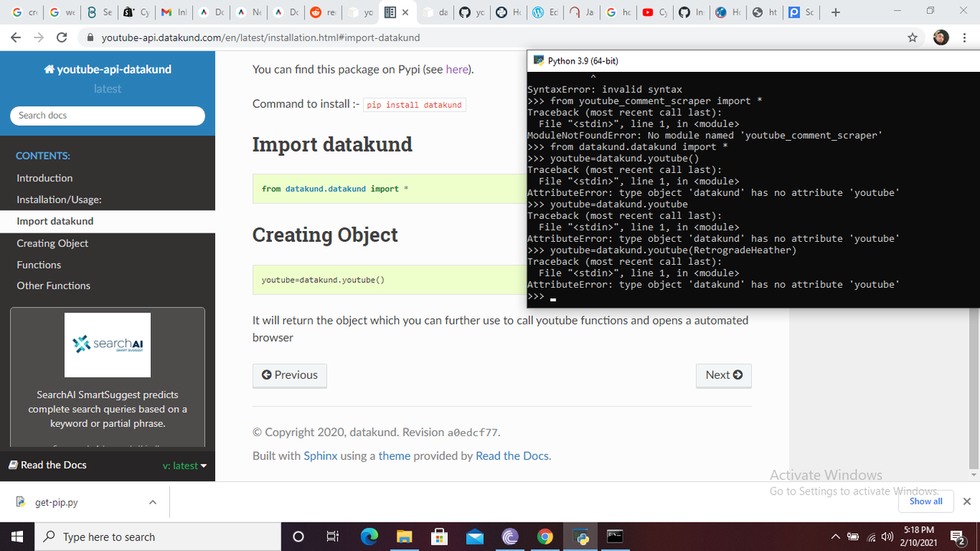Select Import datakund sidebar entry
This screenshot has height=551, width=980.
(107, 221)
